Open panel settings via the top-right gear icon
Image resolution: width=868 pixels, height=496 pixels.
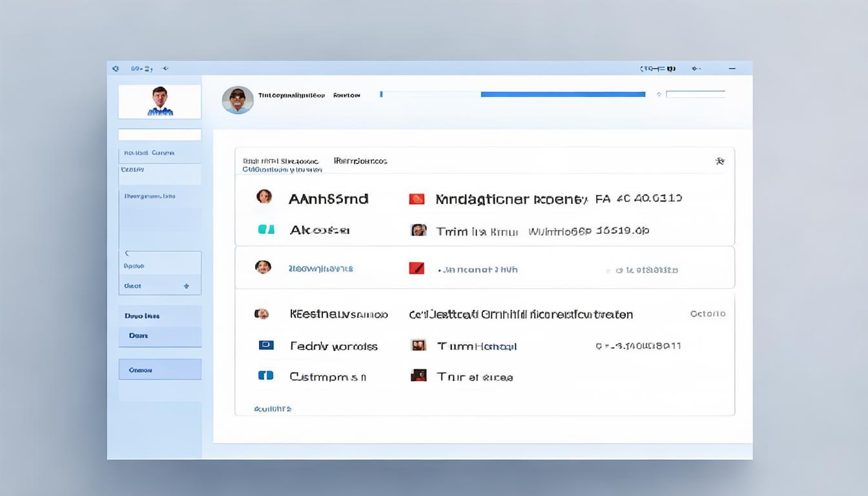[720, 161]
